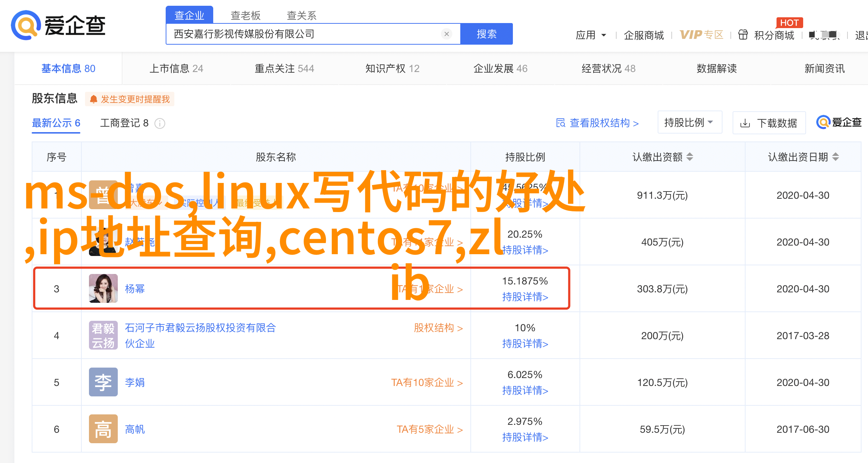The width and height of the screenshot is (868, 463).
Task: Click the bell 发生变更时提醒我 reminder
Action: pos(130,99)
